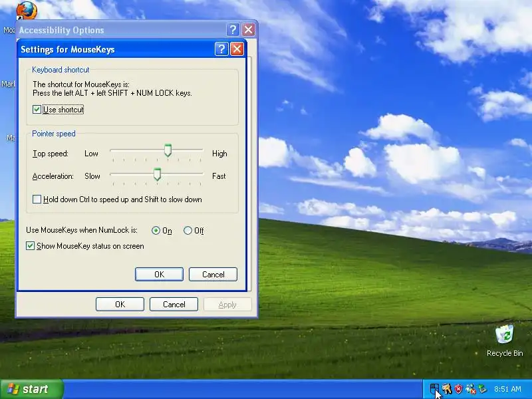Click the 'Fast' label beside Acceleration slider
The height and width of the screenshot is (399, 532).
pos(219,176)
